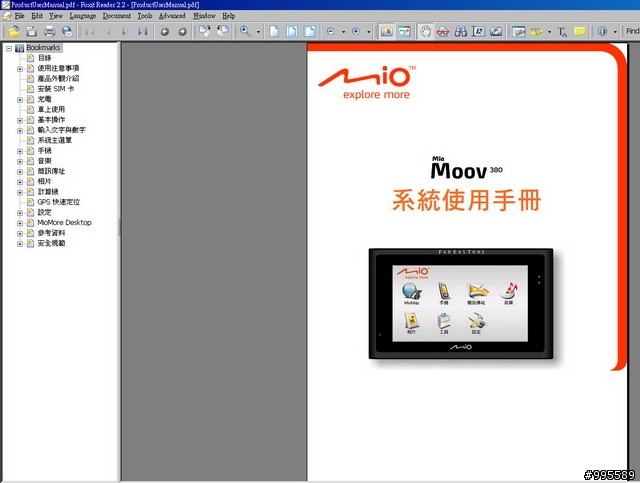This screenshot has width=640, height=483.
Task: Open the Help menu
Action: click(x=229, y=16)
